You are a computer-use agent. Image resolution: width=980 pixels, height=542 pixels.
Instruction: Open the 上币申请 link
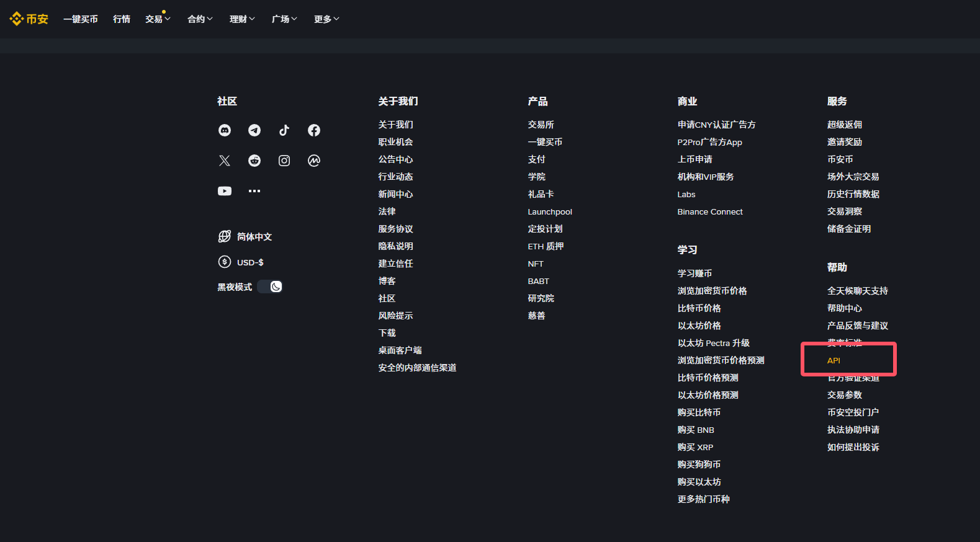click(x=695, y=159)
